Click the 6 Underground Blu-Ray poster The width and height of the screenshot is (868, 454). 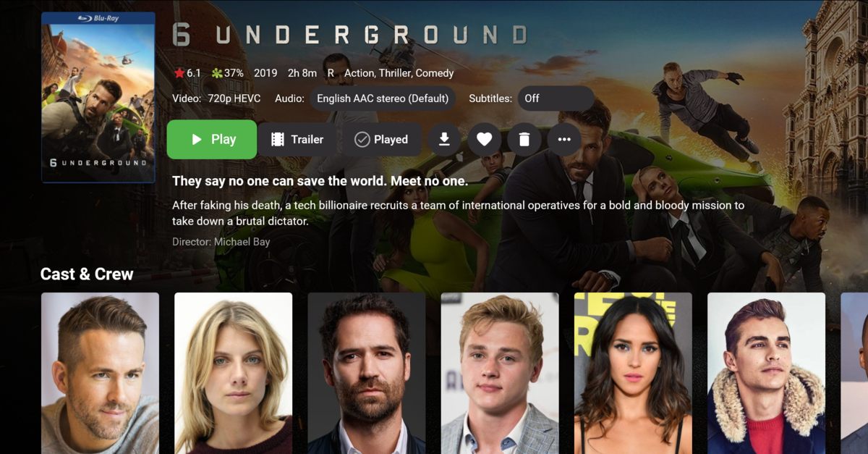(x=98, y=97)
